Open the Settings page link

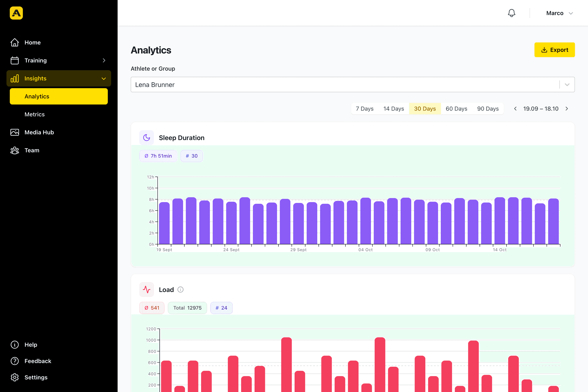click(x=36, y=377)
